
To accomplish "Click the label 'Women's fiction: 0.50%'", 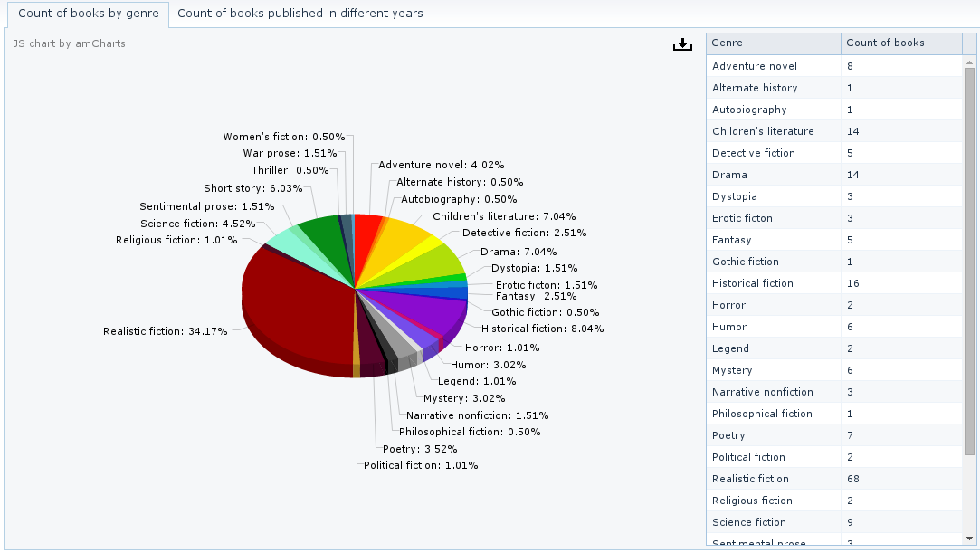I will (x=284, y=137).
